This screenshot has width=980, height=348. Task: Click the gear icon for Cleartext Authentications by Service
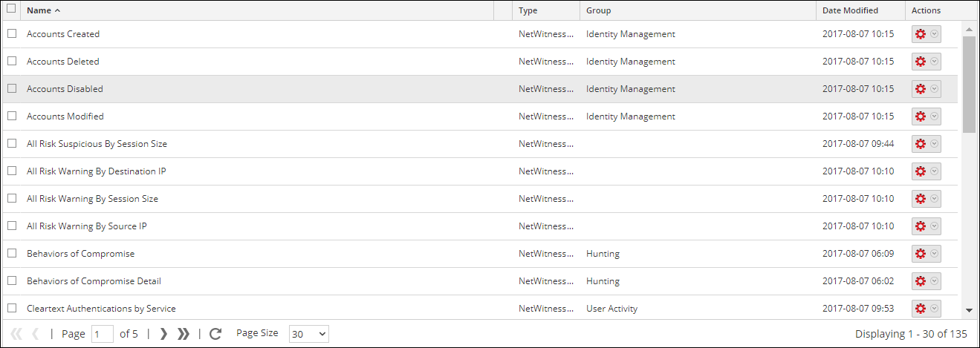point(920,309)
